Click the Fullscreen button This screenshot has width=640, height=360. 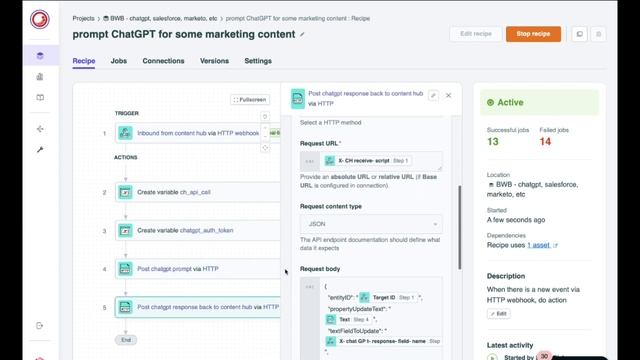250,100
